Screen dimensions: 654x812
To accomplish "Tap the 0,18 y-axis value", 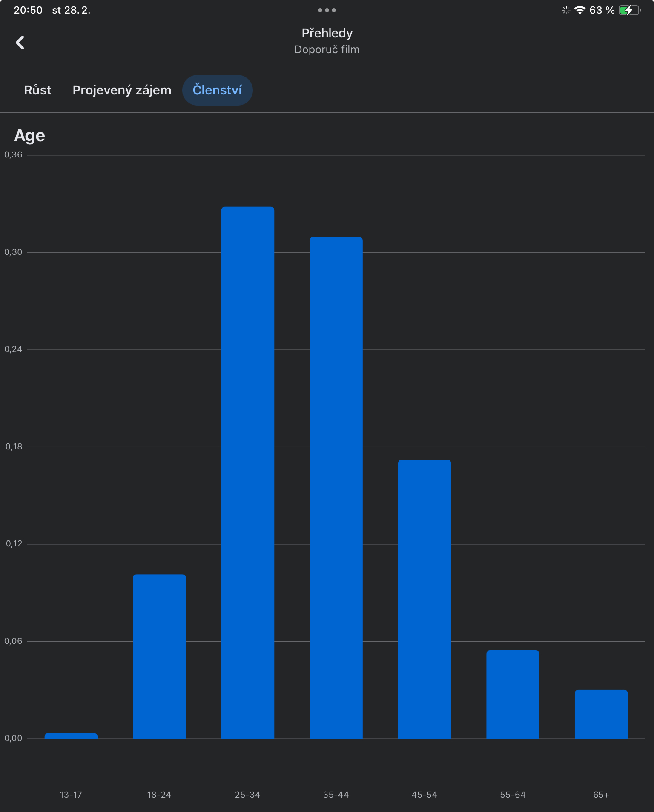I will click(14, 447).
